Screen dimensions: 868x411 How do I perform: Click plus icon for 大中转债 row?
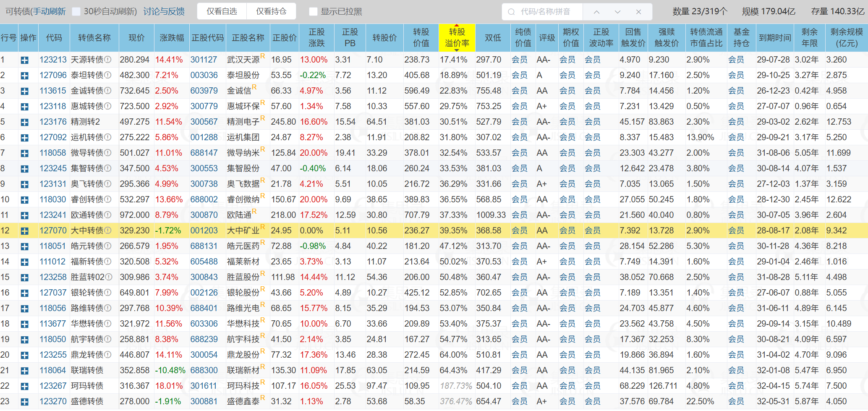click(x=25, y=231)
